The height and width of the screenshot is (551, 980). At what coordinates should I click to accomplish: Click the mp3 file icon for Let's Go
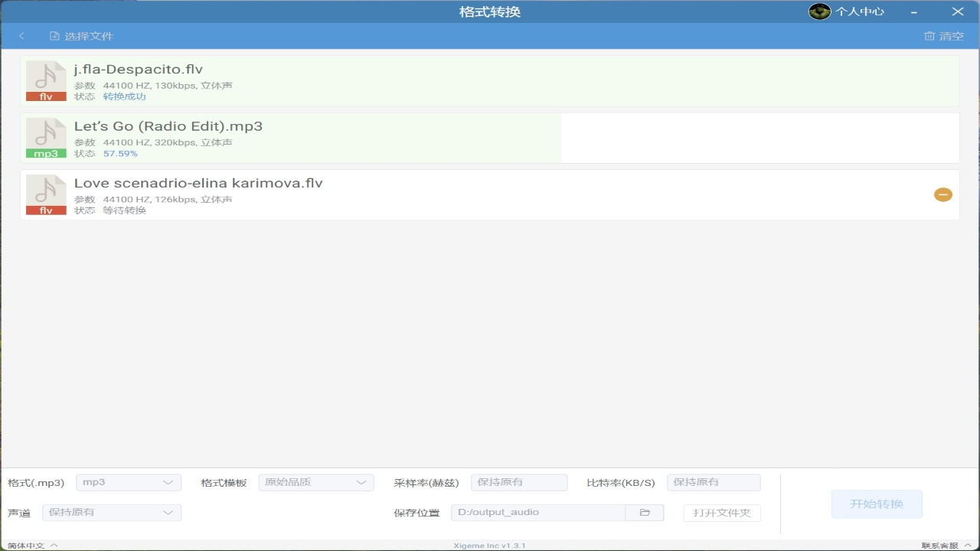coord(46,138)
